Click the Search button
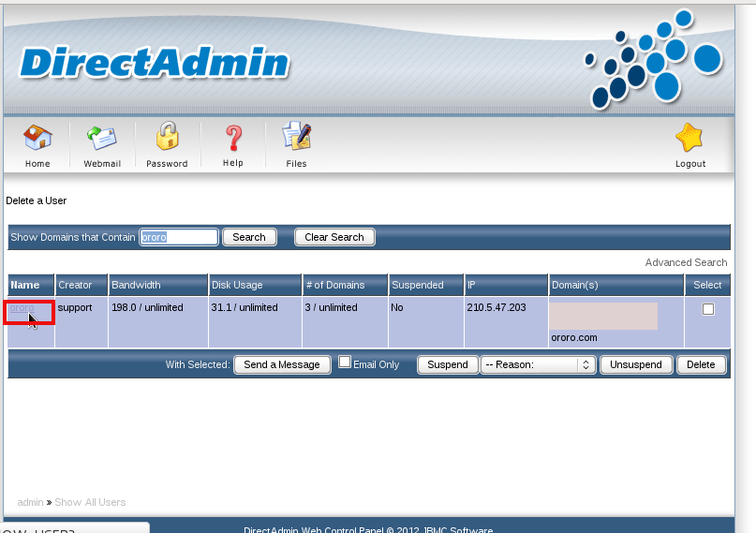 (x=249, y=237)
